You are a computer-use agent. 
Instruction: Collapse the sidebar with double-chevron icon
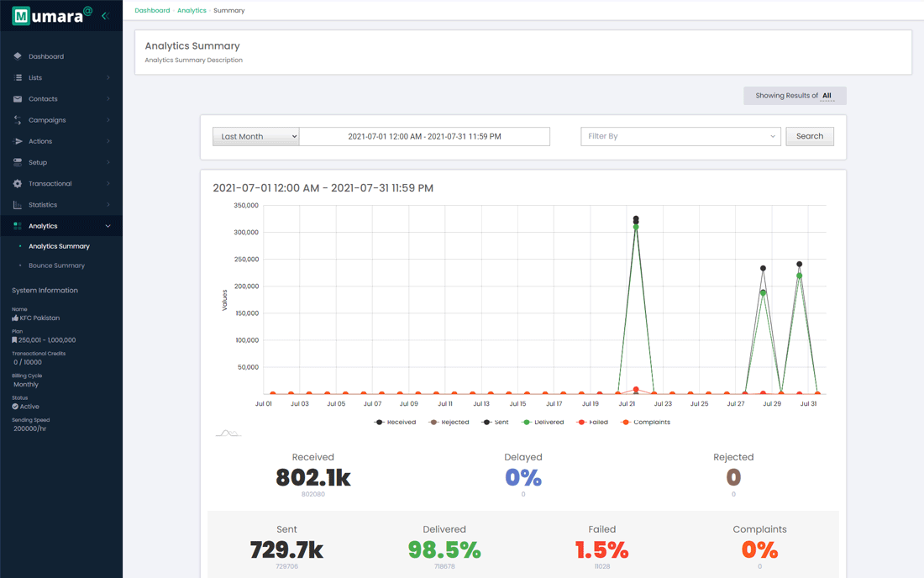coord(105,16)
